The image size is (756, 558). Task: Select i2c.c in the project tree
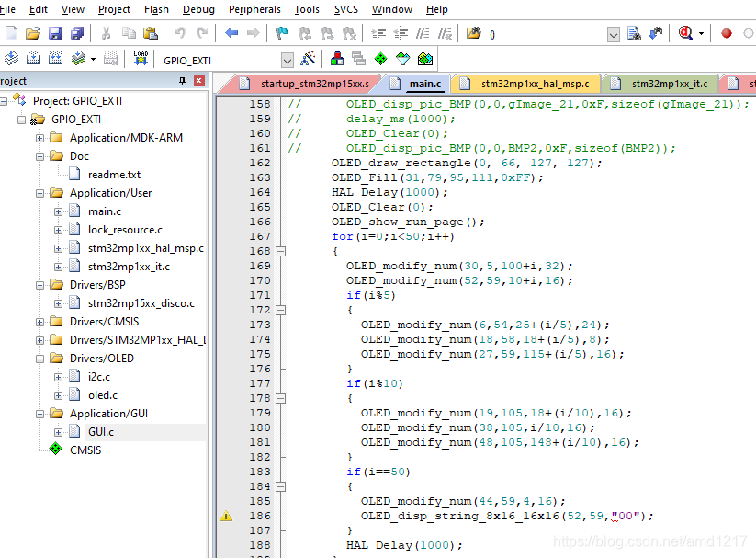[99, 377]
